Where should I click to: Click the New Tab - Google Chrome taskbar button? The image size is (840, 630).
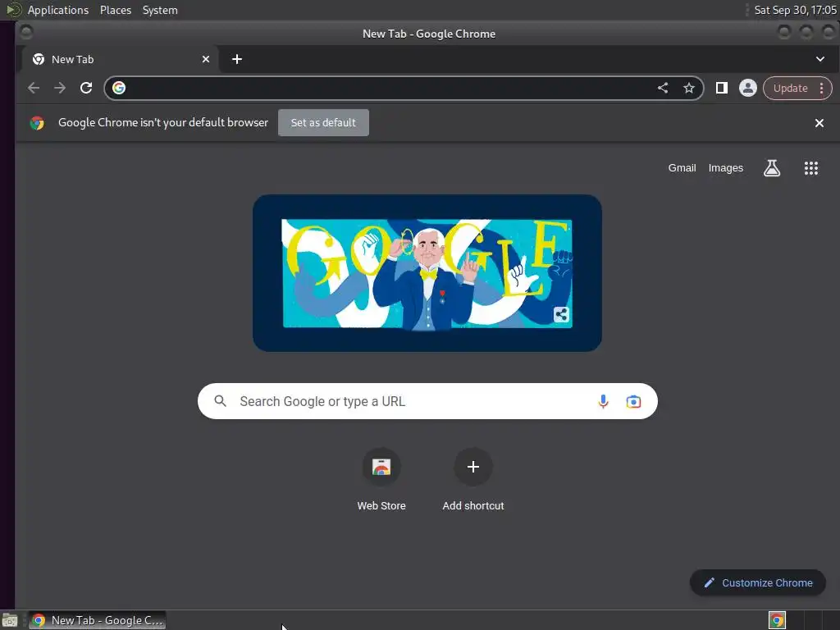97,620
